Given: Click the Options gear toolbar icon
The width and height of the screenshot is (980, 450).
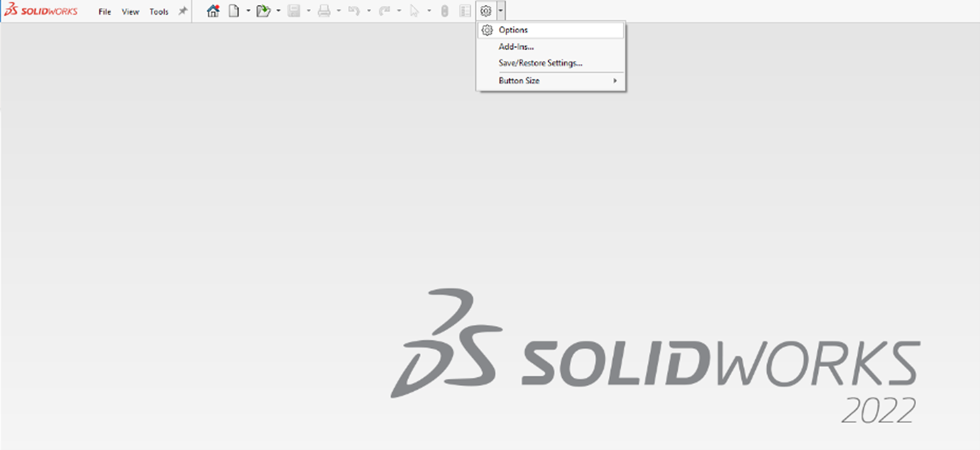Looking at the screenshot, I should [x=485, y=11].
